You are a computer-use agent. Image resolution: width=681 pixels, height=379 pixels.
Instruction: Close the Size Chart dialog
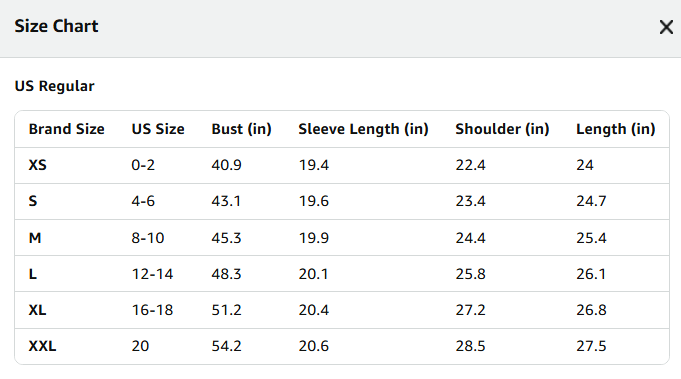pos(666,27)
